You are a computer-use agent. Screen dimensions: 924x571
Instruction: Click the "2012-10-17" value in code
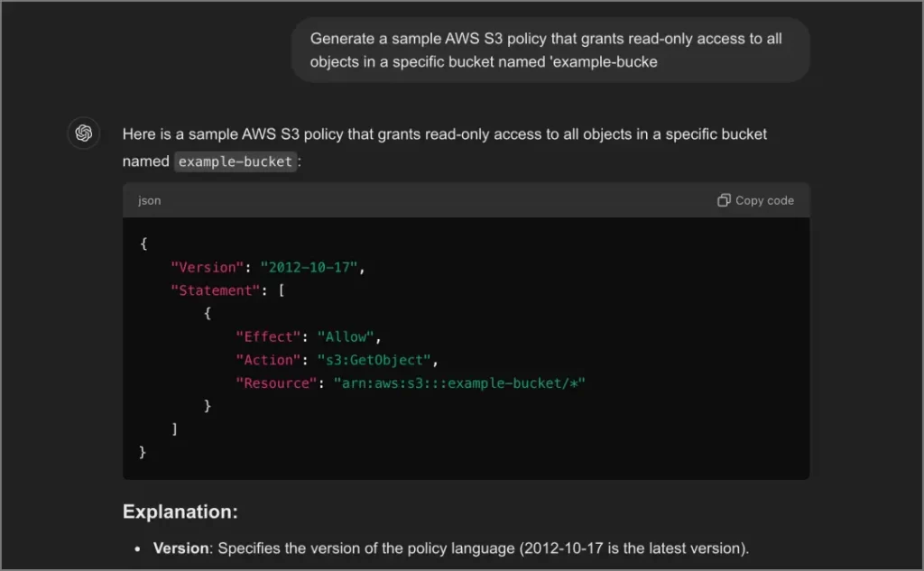pos(310,267)
